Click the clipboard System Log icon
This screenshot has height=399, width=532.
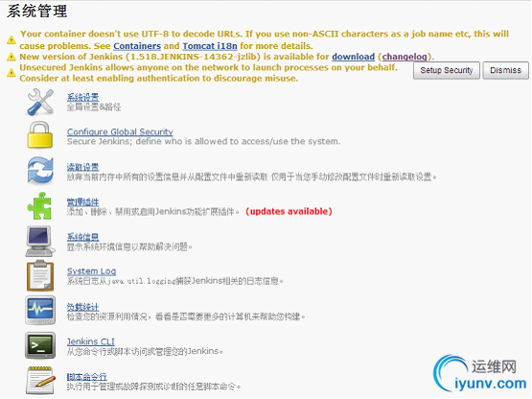pos(40,275)
